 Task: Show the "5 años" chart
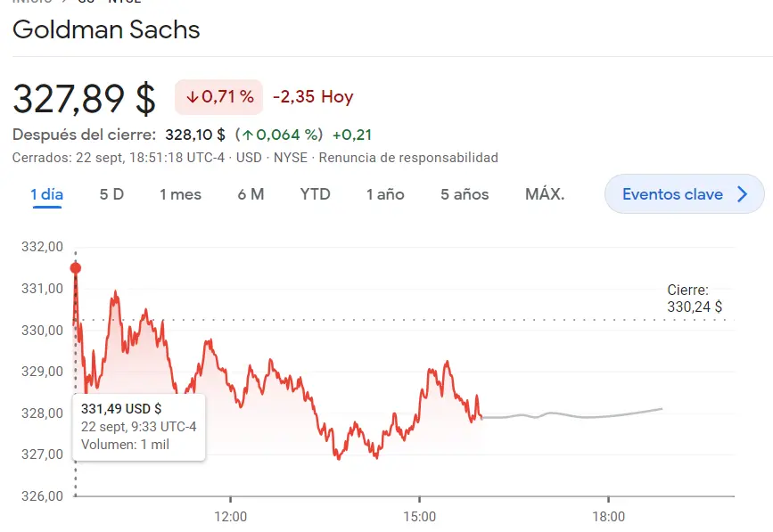click(464, 193)
